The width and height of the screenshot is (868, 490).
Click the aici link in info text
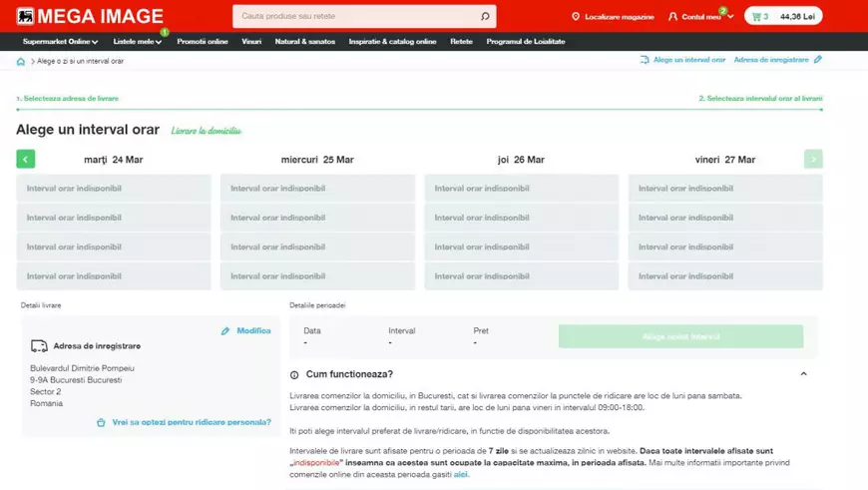[461, 474]
